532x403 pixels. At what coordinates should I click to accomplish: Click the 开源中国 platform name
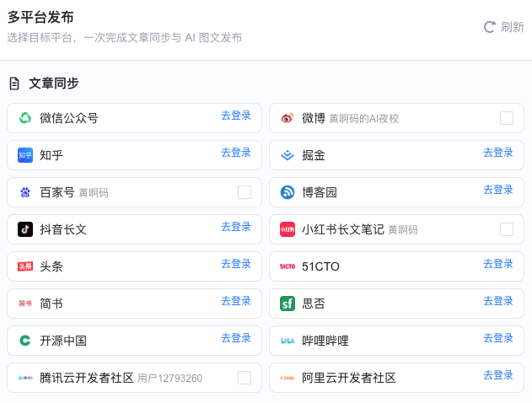pyautogui.click(x=63, y=341)
